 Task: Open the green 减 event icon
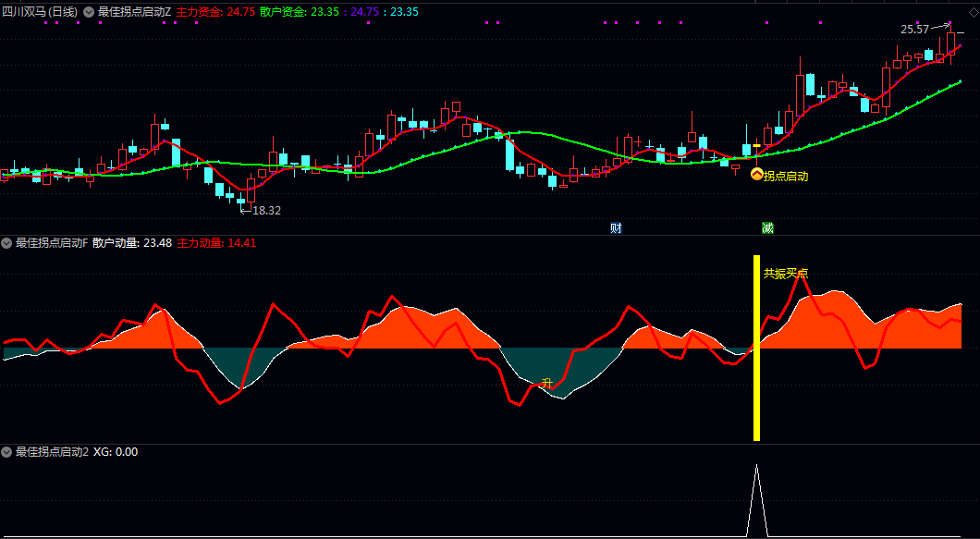point(767,227)
